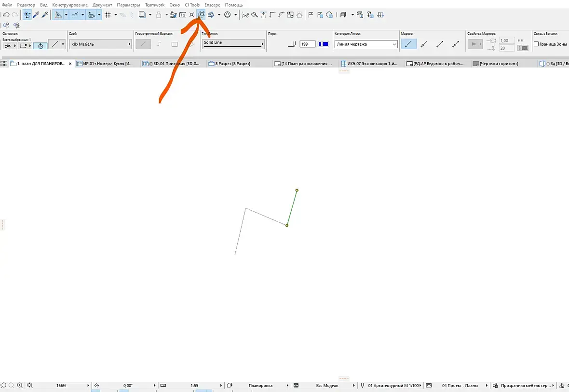Open the Линия чертежа category dropdown
569x392 pixels.
coord(366,44)
